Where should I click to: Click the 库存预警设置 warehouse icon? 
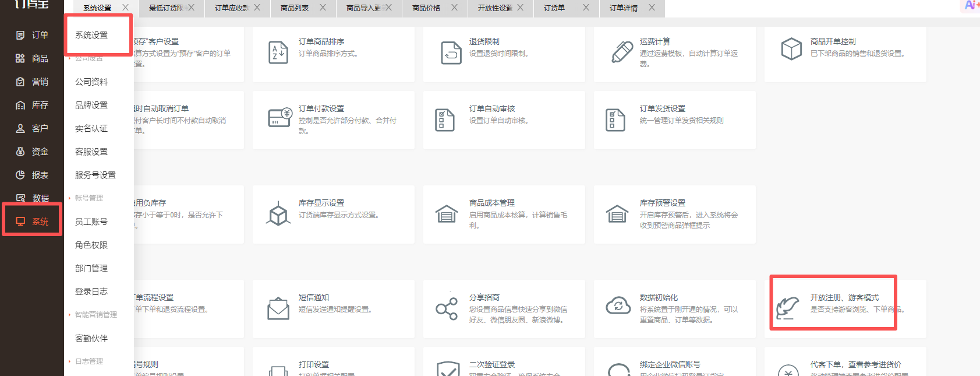(x=617, y=214)
